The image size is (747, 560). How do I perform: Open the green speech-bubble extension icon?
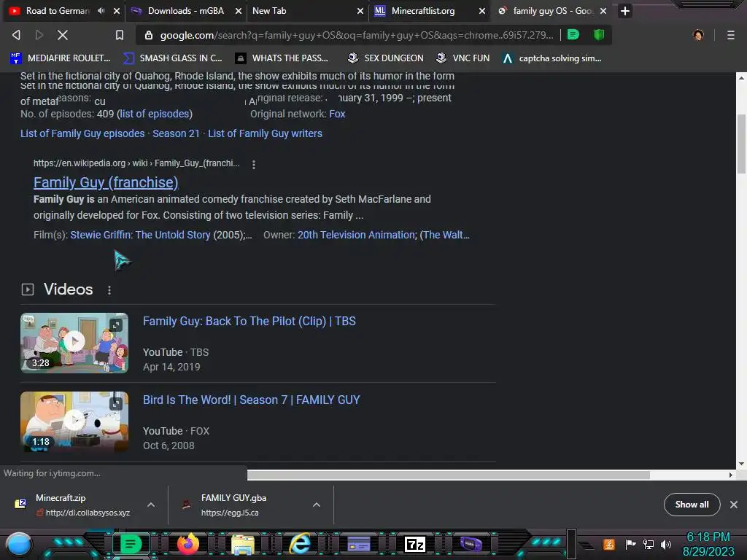coord(573,34)
